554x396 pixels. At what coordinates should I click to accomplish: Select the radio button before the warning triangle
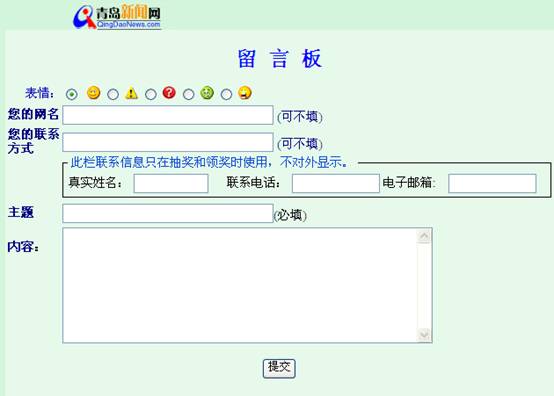pos(113,94)
